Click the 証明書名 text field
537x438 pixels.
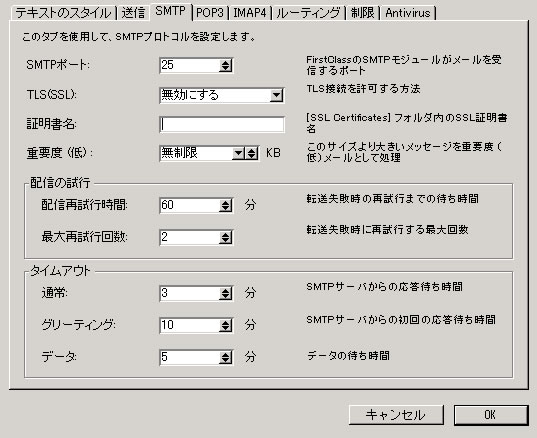[x=222, y=124]
